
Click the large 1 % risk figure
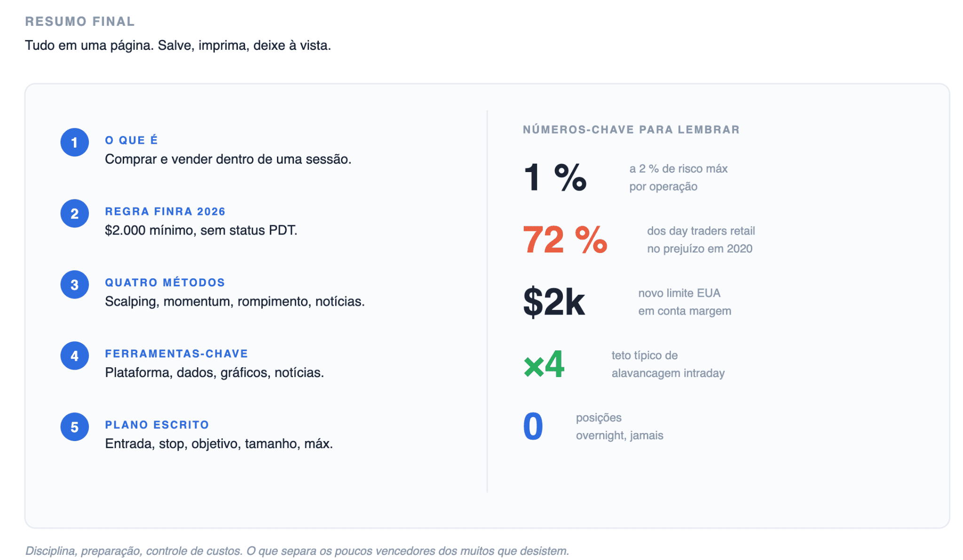(x=555, y=178)
